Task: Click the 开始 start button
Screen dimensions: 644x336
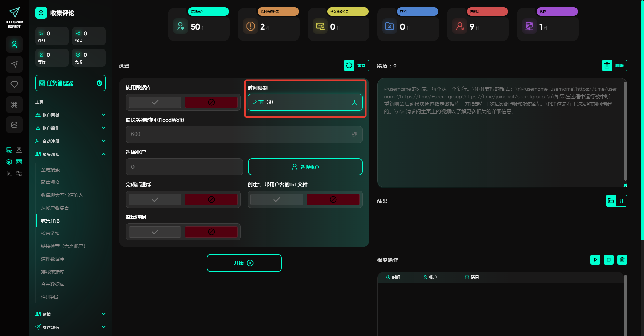Action: 244,263
